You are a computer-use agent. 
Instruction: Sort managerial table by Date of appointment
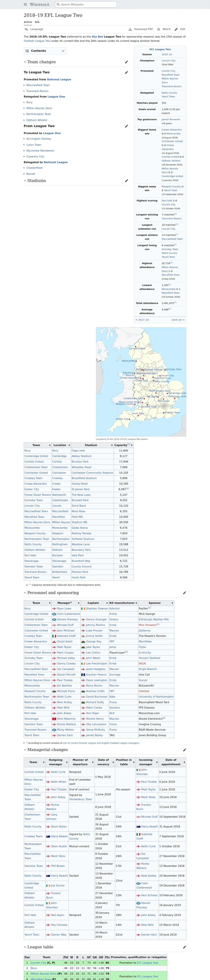point(172,762)
